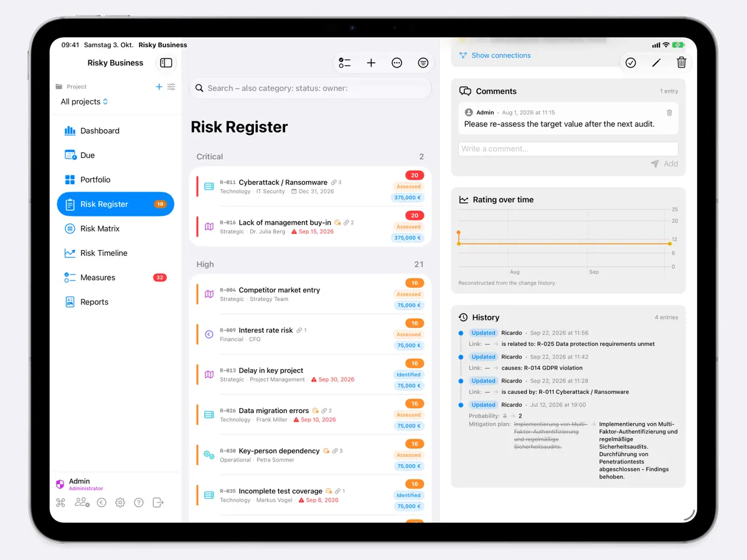This screenshot has height=560, width=747.
Task: Click the risk search field
Action: click(x=310, y=88)
